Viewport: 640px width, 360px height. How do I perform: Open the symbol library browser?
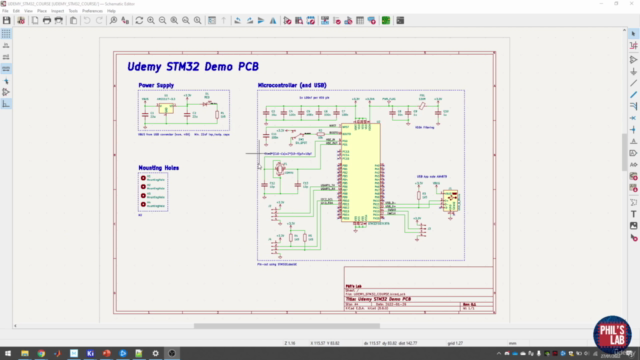click(x=299, y=20)
